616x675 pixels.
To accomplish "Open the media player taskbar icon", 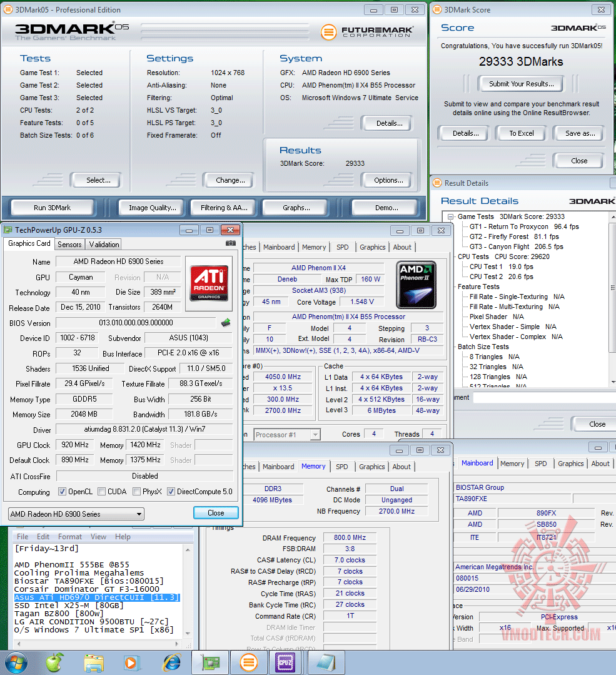I will pyautogui.click(x=132, y=663).
